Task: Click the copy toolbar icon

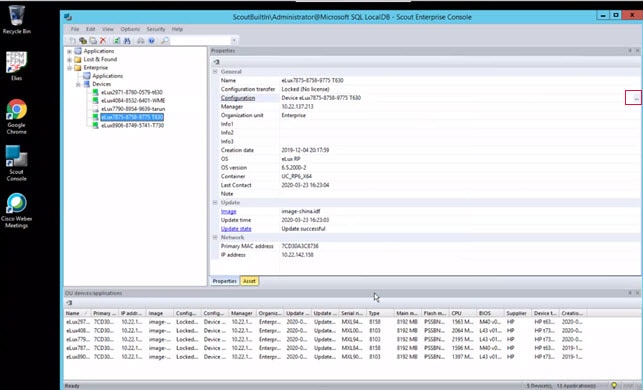Action: click(83, 40)
